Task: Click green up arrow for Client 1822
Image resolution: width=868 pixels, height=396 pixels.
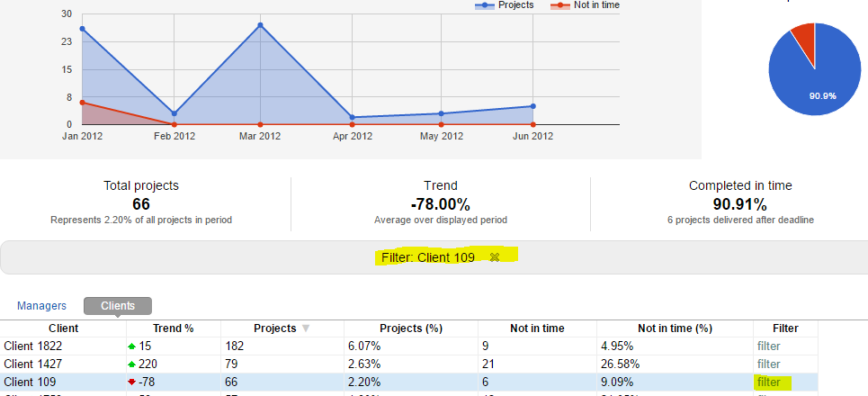Action: click(x=134, y=346)
